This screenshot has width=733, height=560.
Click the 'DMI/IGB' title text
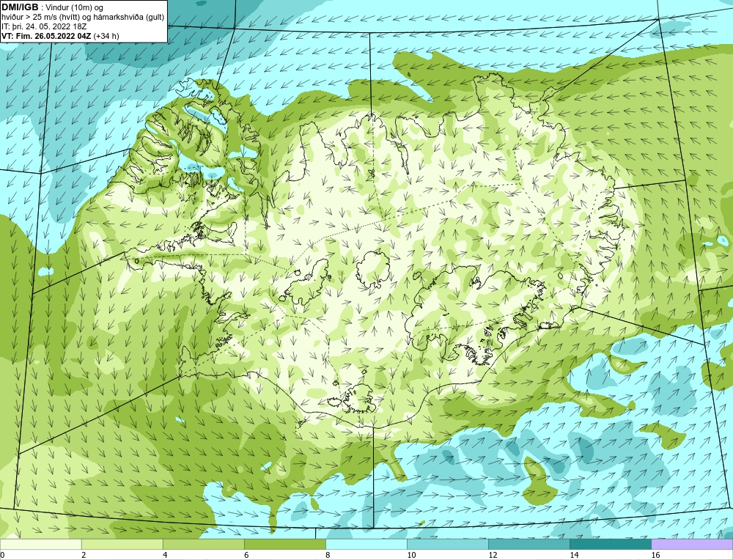20,7
